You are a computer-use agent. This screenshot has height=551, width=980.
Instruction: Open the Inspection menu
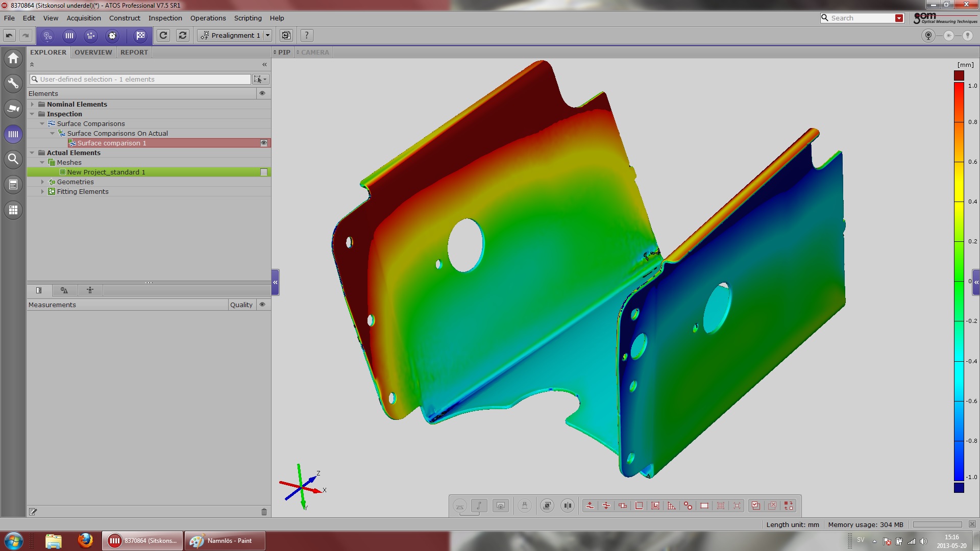[x=165, y=18]
